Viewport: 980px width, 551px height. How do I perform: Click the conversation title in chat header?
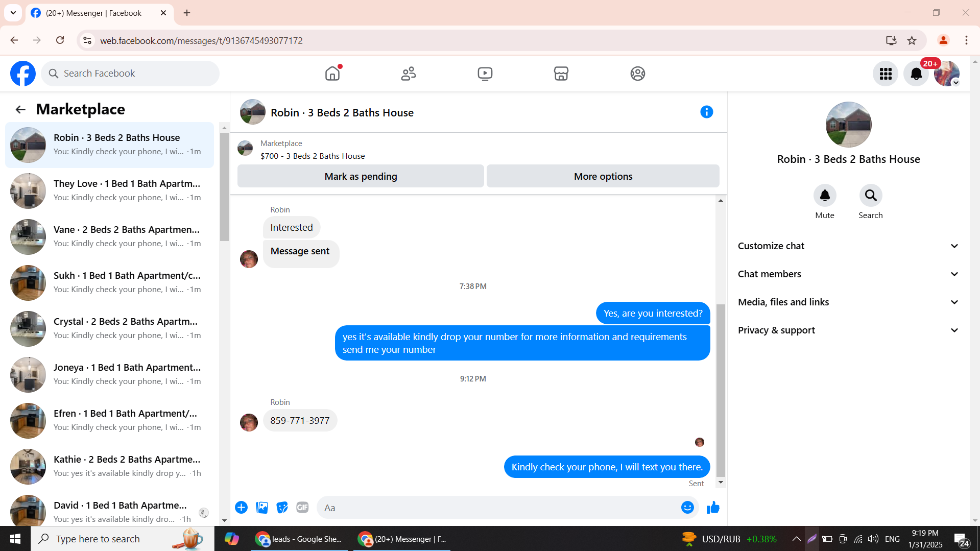(342, 113)
